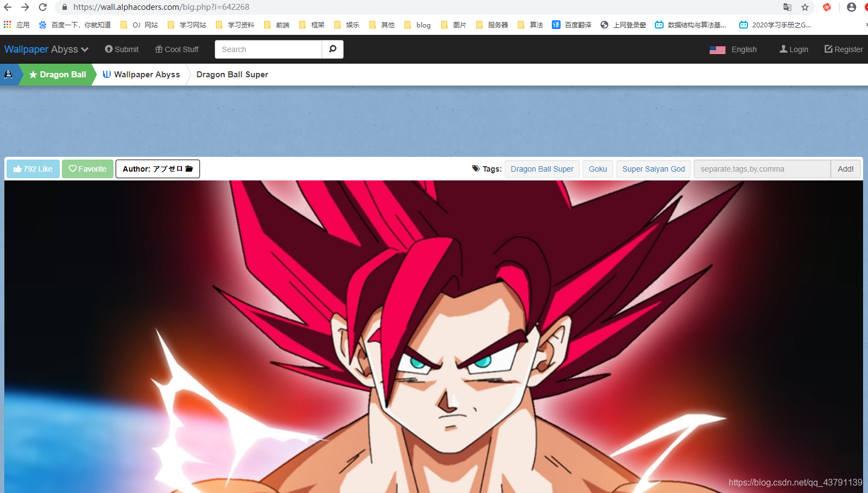Click into the Search input field

[269, 49]
